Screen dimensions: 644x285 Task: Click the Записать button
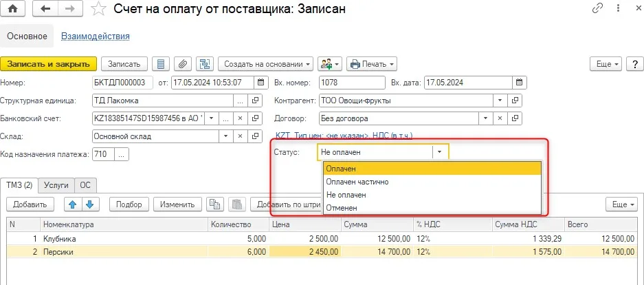point(124,64)
